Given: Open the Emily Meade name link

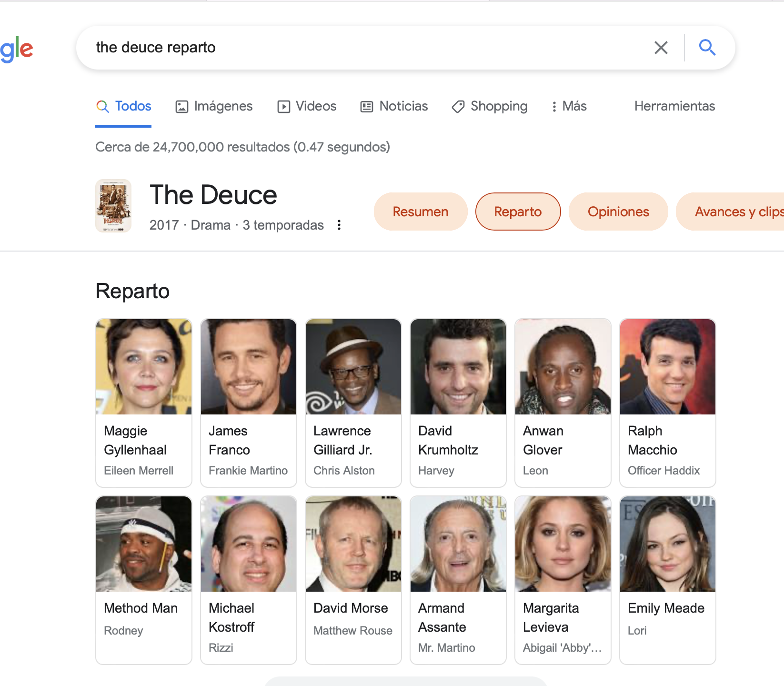Looking at the screenshot, I should pyautogui.click(x=666, y=608).
